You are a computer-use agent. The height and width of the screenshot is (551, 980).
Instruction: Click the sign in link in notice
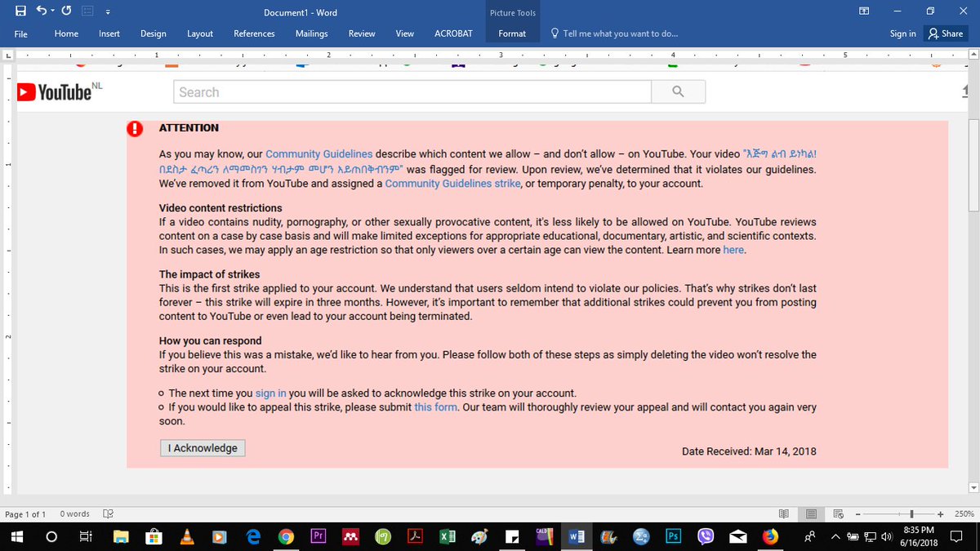[x=271, y=393]
